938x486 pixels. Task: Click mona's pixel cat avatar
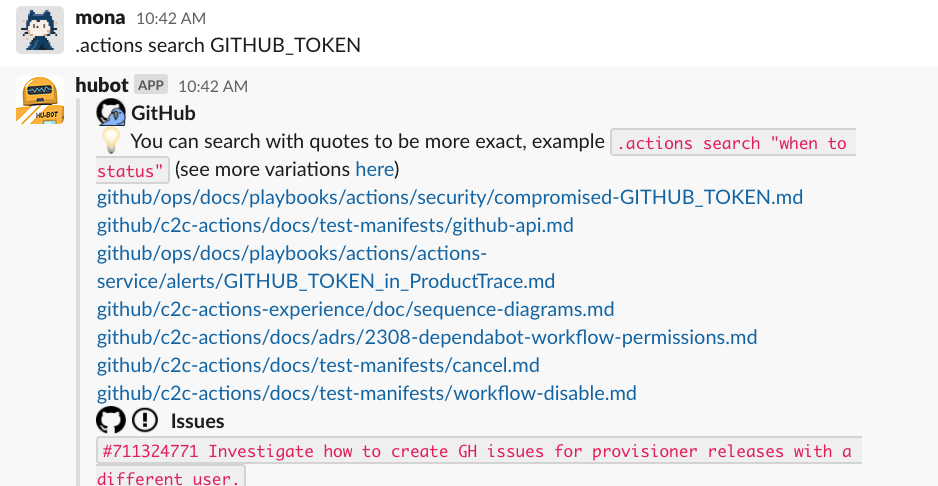pos(40,30)
